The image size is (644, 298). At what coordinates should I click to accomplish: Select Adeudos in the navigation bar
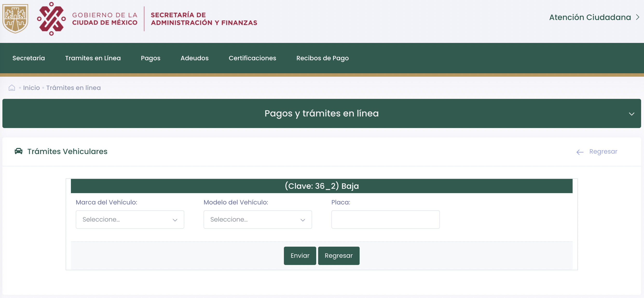(194, 58)
